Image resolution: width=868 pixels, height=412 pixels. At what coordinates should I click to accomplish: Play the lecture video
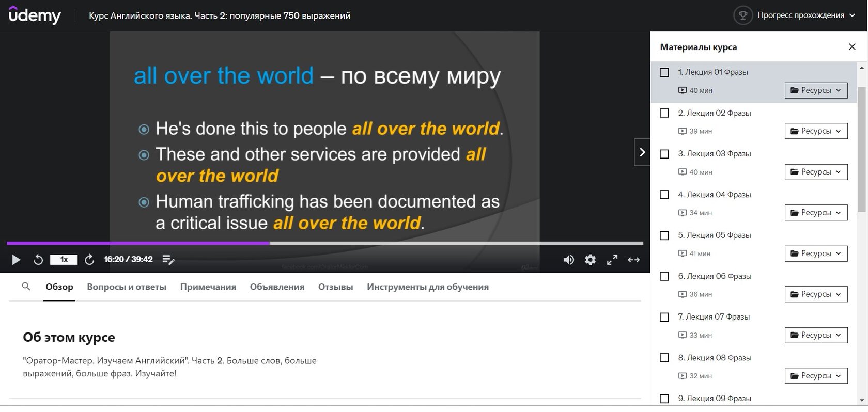point(16,260)
